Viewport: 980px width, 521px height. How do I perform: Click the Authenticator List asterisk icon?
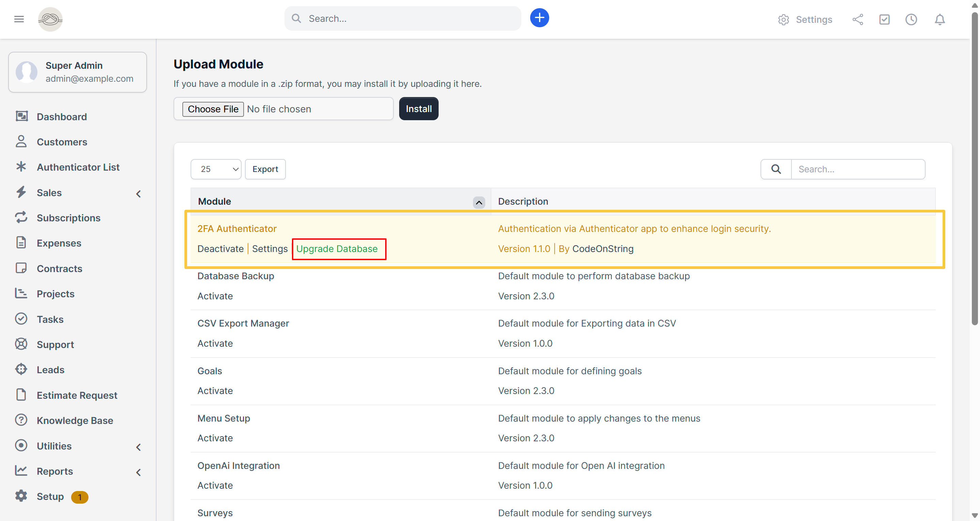(x=21, y=167)
